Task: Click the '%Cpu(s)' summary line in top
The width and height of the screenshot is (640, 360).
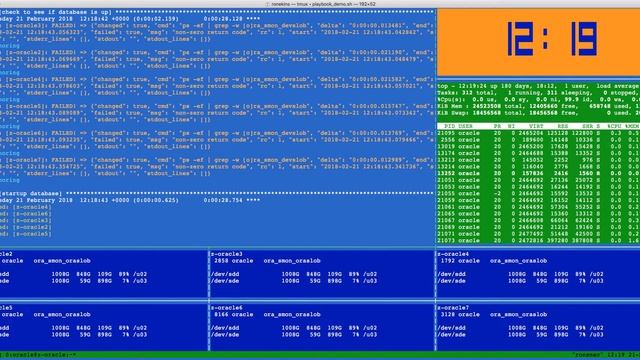Action: coord(538,100)
